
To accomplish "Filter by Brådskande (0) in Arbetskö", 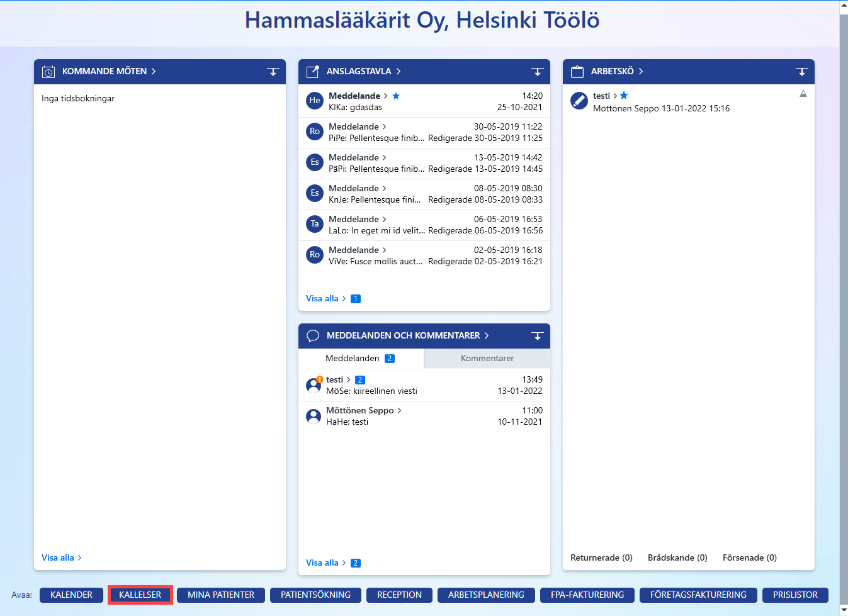I will click(677, 557).
